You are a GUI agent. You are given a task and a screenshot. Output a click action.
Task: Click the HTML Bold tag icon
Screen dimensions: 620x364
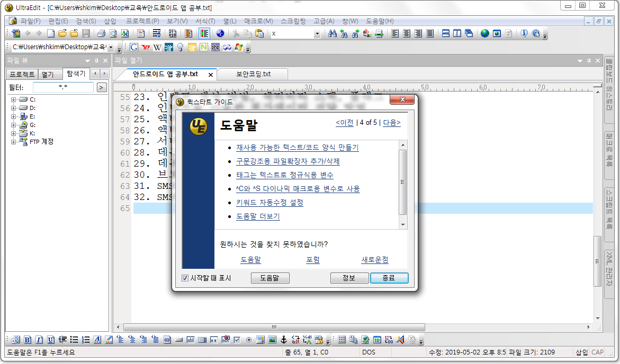(28, 340)
